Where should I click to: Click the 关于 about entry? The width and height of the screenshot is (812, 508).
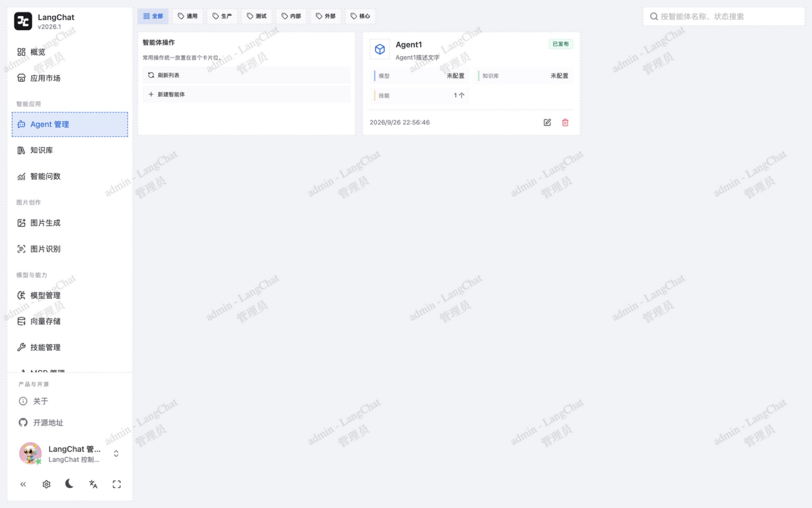[70, 401]
